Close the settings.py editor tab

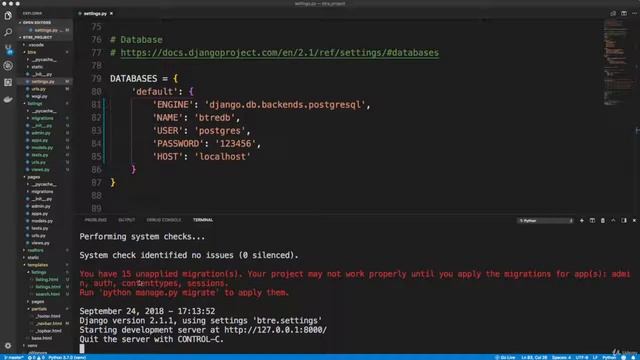click(x=111, y=13)
